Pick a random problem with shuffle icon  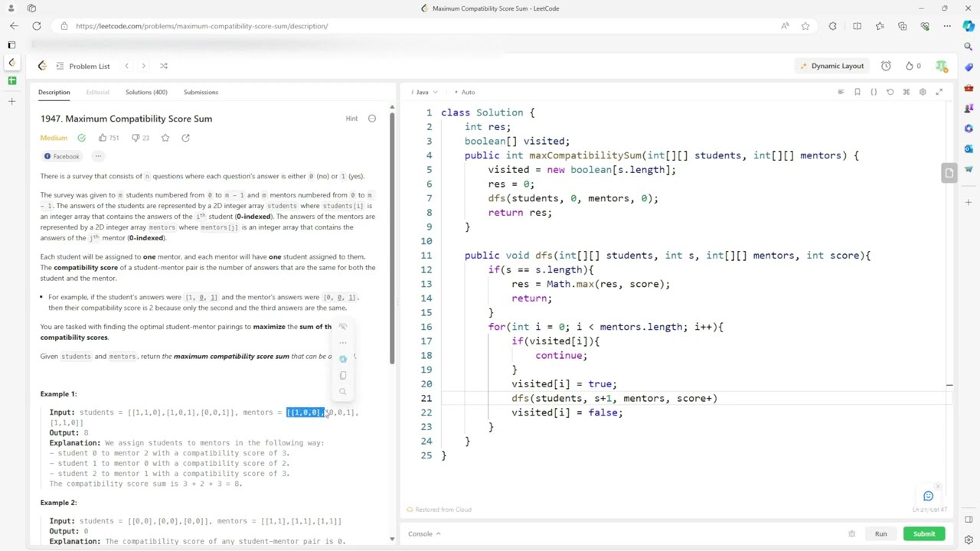pyautogui.click(x=163, y=66)
